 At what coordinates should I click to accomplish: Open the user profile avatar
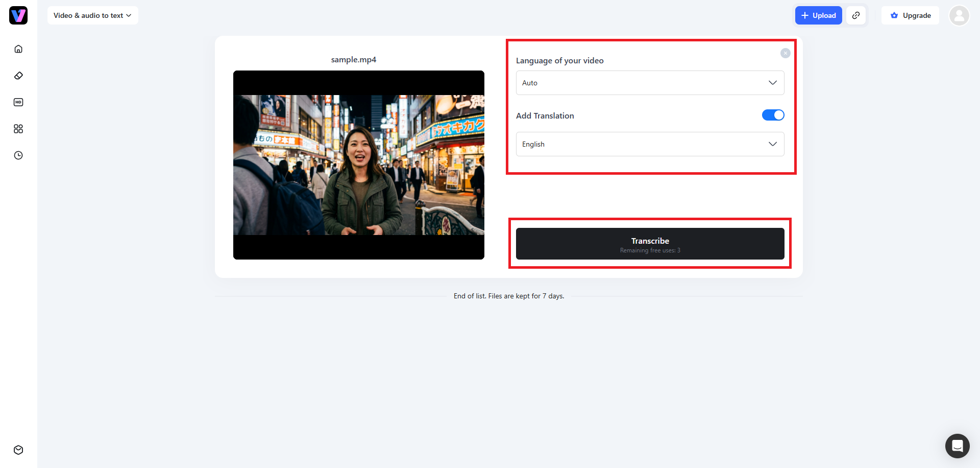tap(959, 15)
